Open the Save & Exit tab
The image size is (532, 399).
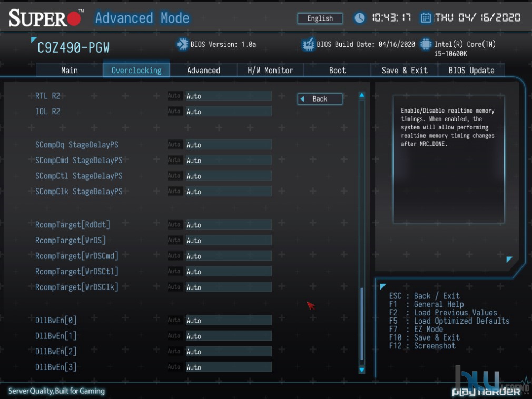[405, 70]
